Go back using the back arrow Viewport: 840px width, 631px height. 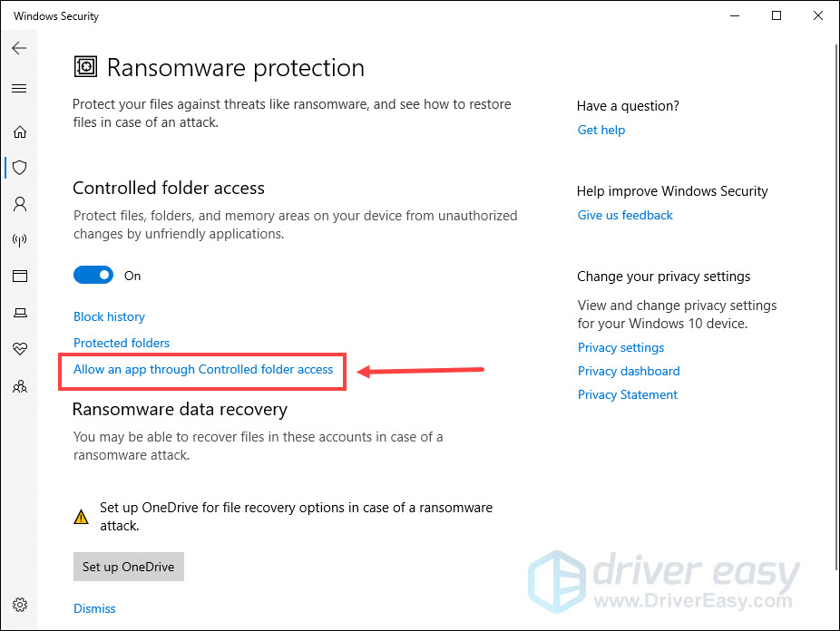[x=19, y=48]
